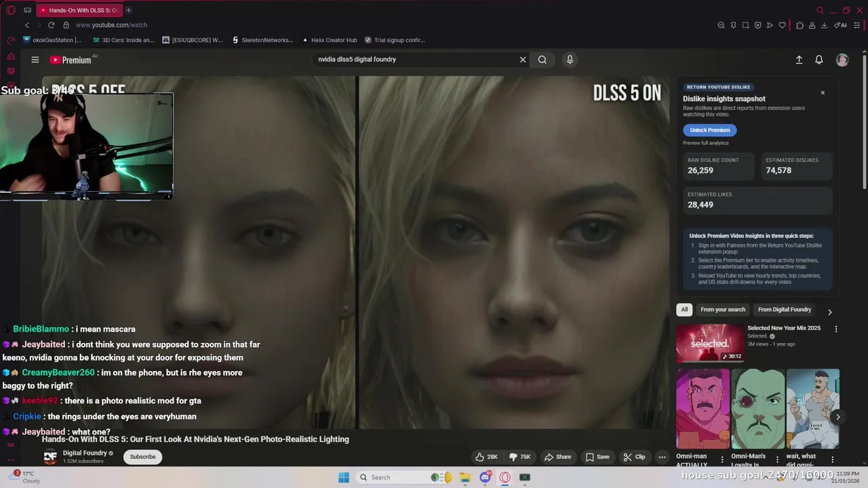Open the Digital Foundry channel avatar
The height and width of the screenshot is (488, 868).
point(50,457)
